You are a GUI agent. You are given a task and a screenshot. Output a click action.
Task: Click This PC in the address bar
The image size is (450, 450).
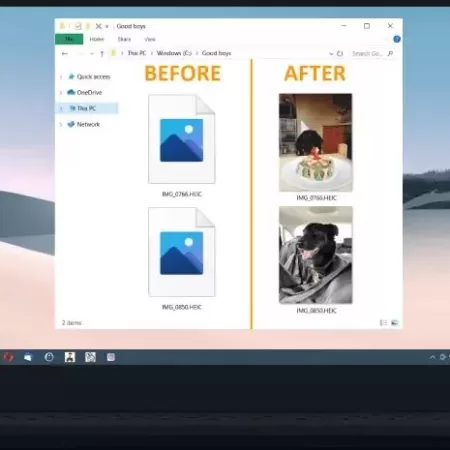137,53
